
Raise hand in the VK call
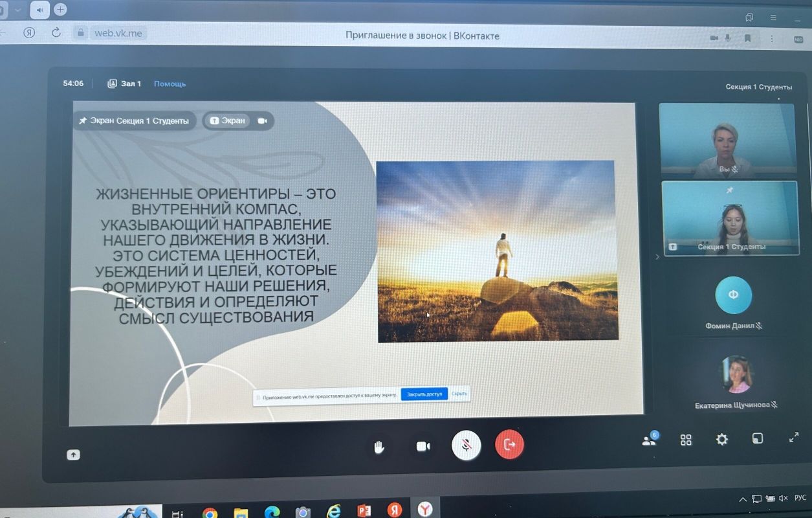[379, 447]
